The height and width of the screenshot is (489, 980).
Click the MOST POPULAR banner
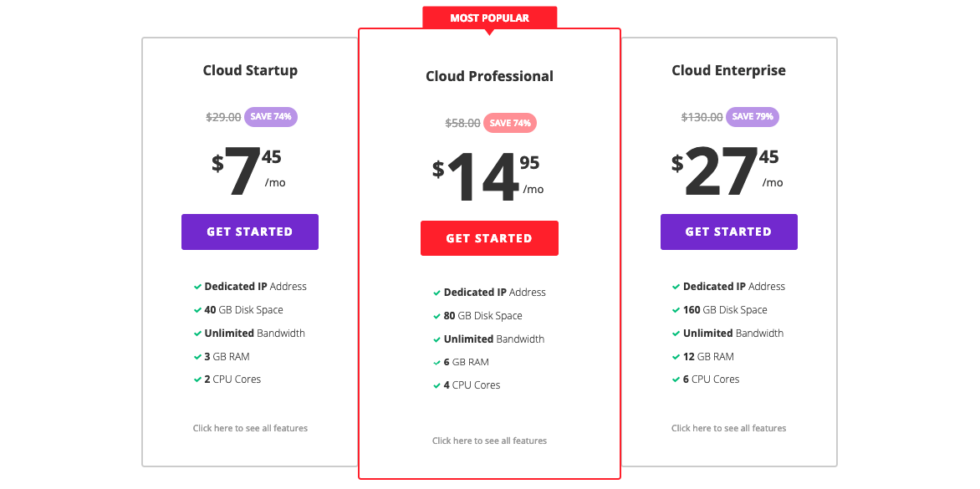click(489, 18)
